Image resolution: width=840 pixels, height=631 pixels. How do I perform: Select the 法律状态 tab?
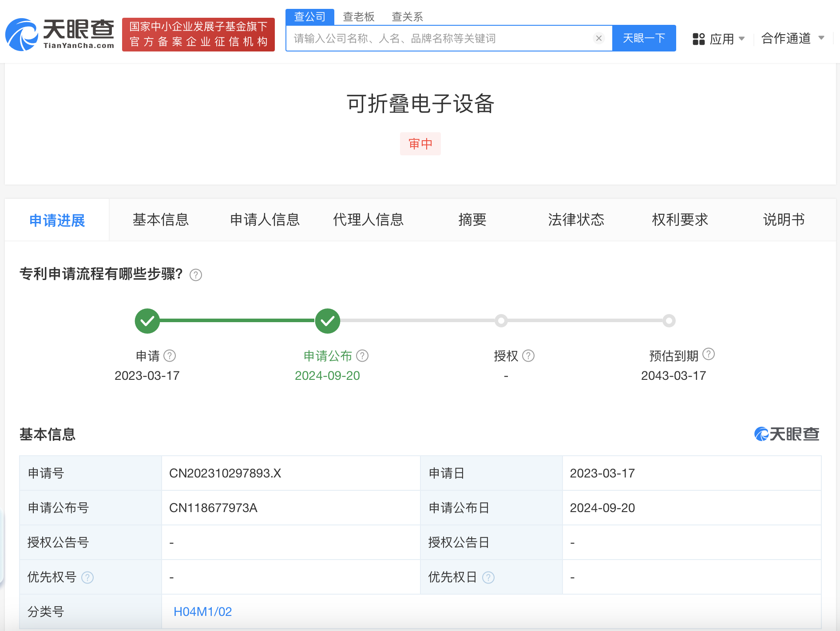tap(576, 220)
